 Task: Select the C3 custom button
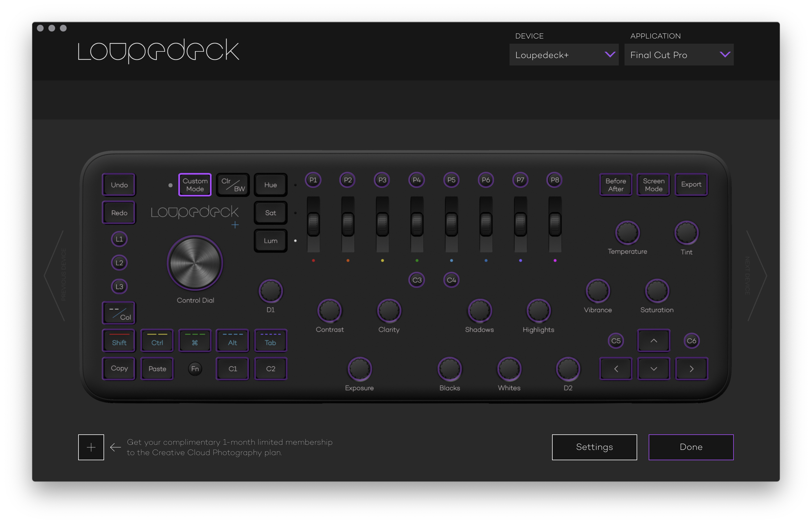click(x=417, y=280)
